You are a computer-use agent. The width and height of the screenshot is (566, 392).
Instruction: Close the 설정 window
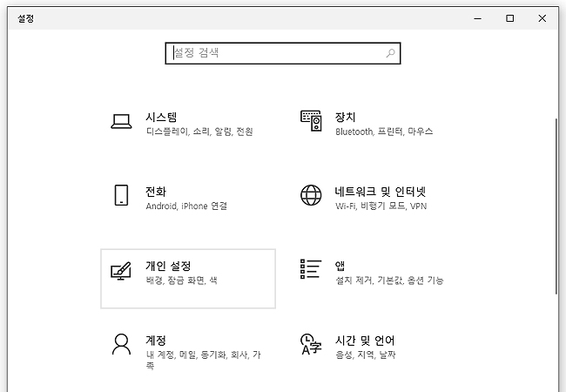542,18
